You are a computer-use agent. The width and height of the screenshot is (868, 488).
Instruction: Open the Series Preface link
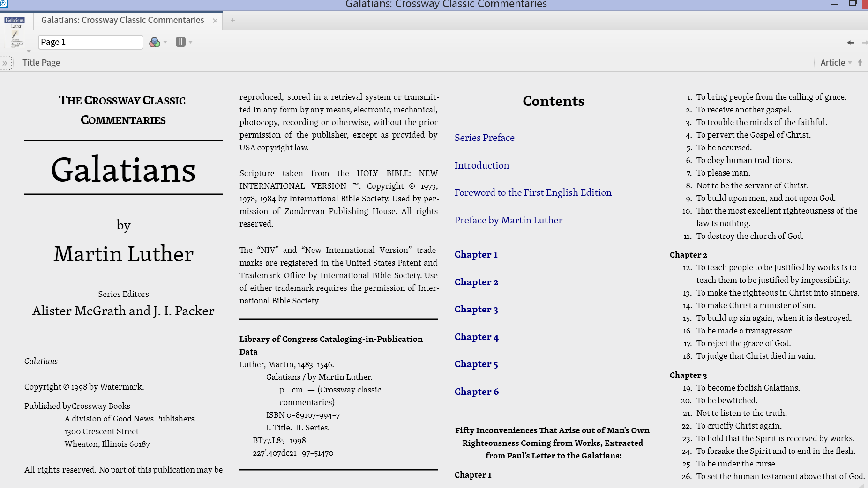[x=484, y=138]
